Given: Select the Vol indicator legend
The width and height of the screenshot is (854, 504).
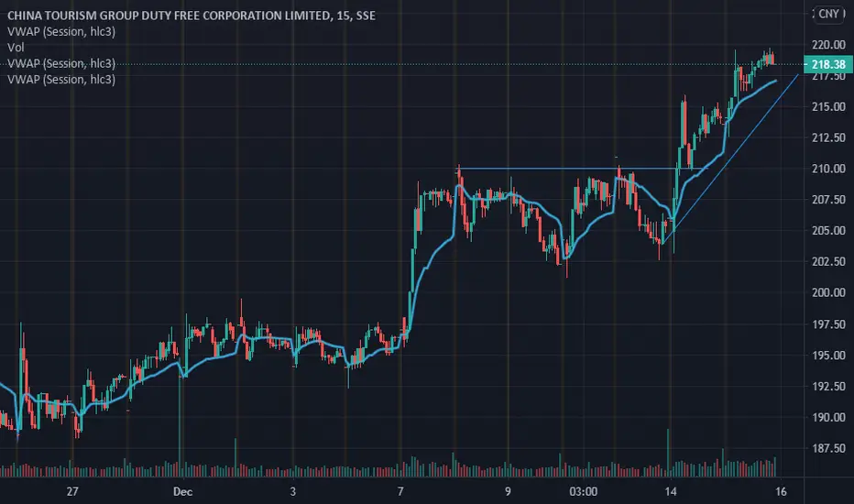Looking at the screenshot, I should tap(16, 48).
